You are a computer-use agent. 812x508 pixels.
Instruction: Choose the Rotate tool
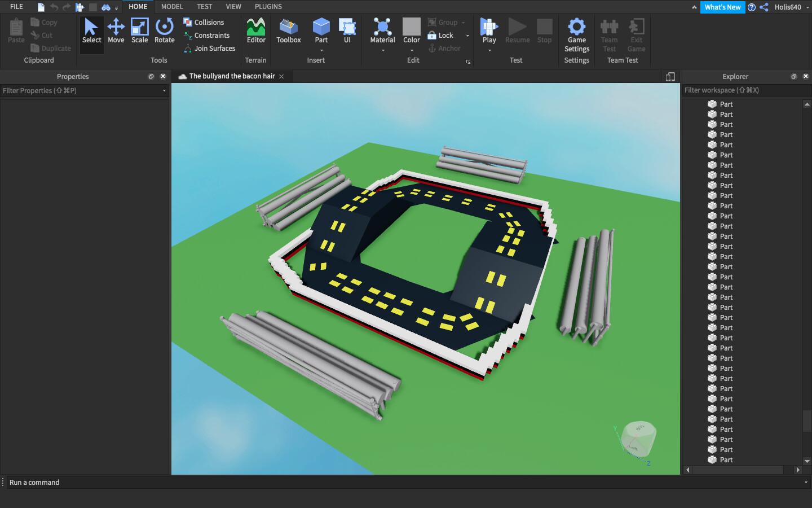click(164, 30)
